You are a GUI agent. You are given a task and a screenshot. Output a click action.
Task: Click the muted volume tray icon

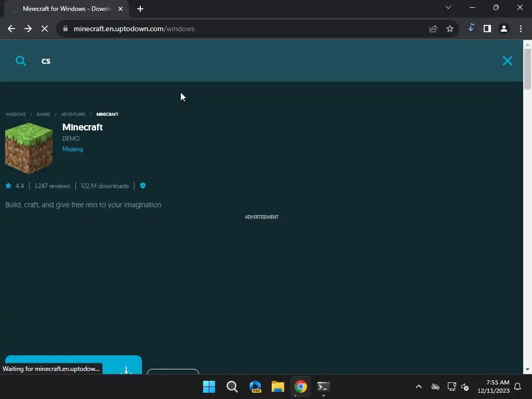pyautogui.click(x=465, y=387)
